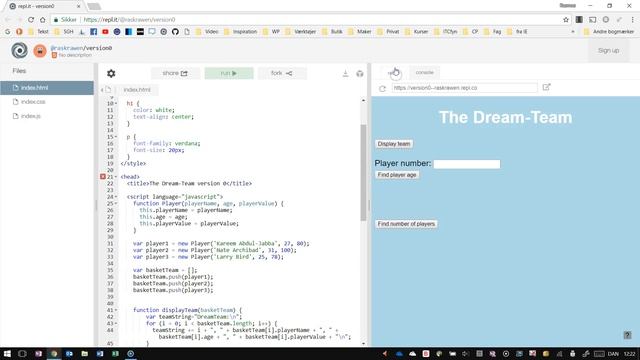The height and width of the screenshot is (360, 640).
Task: Click Find number of players button
Action: point(406,224)
